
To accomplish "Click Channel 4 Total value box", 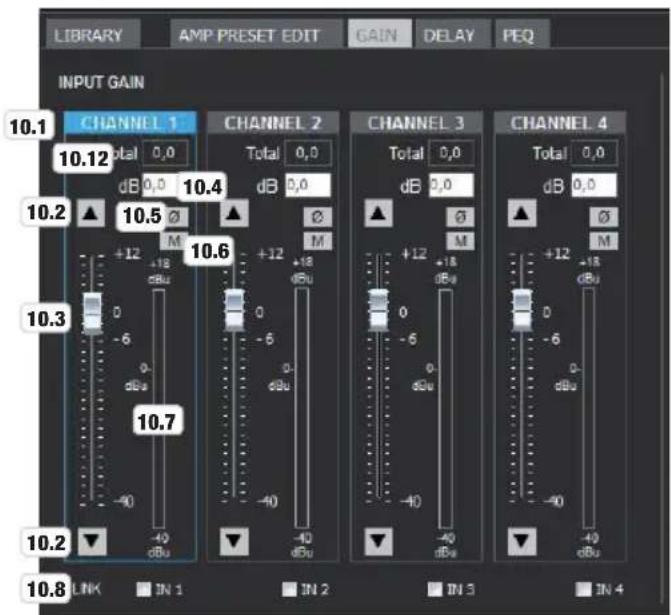I will click(x=594, y=153).
